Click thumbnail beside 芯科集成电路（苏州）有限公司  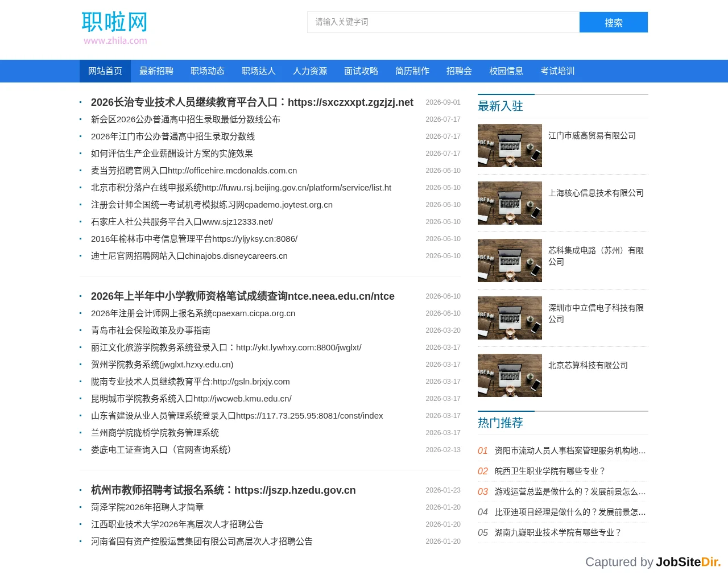pyautogui.click(x=510, y=260)
